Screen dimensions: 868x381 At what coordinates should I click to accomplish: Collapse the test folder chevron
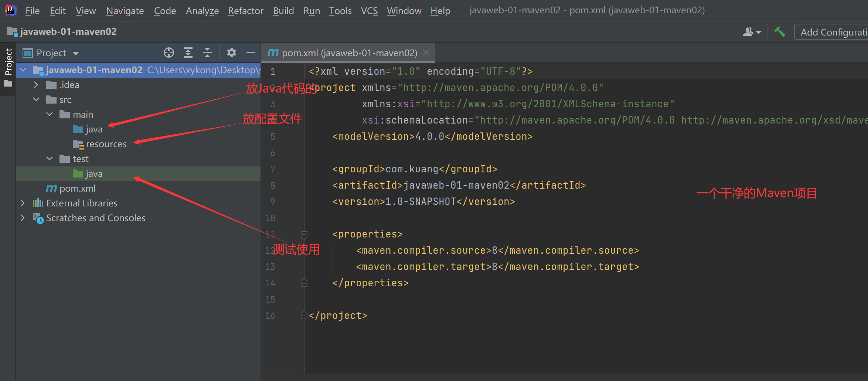pyautogui.click(x=50, y=159)
